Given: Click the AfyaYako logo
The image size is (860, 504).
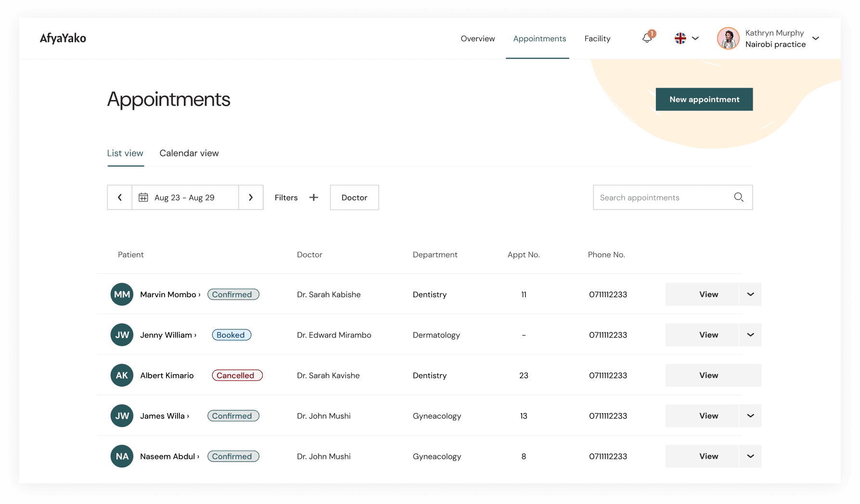Looking at the screenshot, I should pos(63,38).
